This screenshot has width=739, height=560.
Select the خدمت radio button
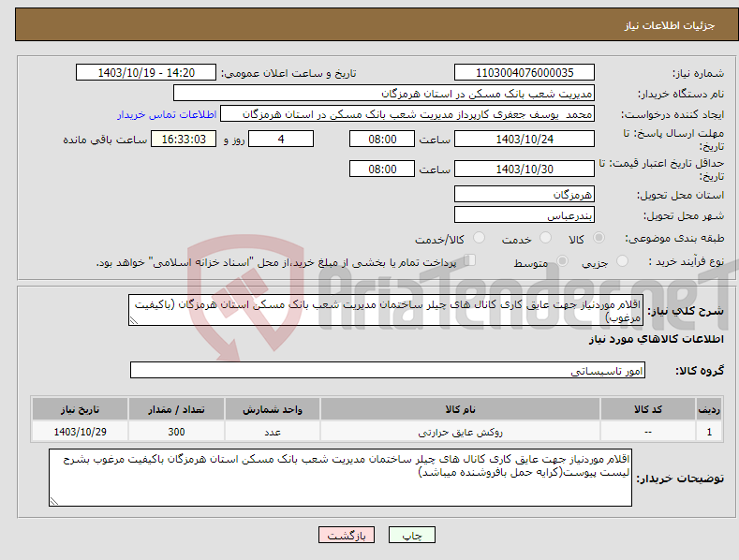[x=545, y=238]
